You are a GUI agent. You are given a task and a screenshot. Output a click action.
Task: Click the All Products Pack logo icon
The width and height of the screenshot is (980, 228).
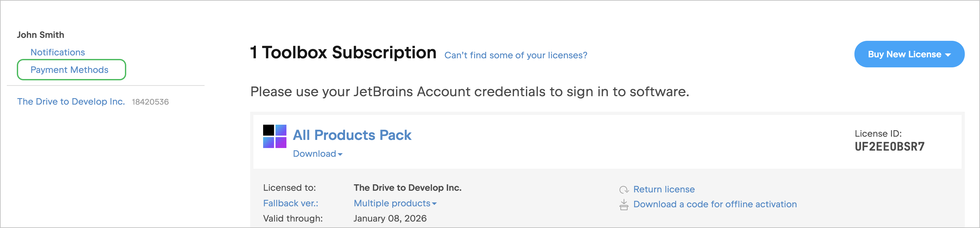(x=275, y=136)
